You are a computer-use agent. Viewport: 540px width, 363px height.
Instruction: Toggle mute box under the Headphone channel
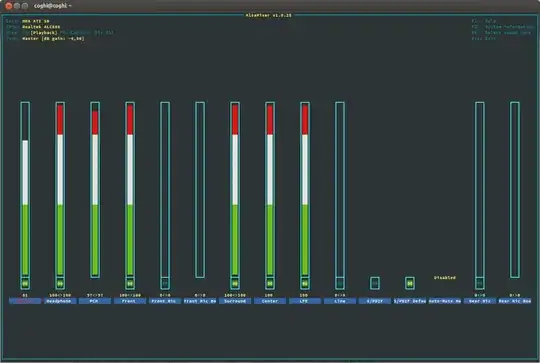60,283
